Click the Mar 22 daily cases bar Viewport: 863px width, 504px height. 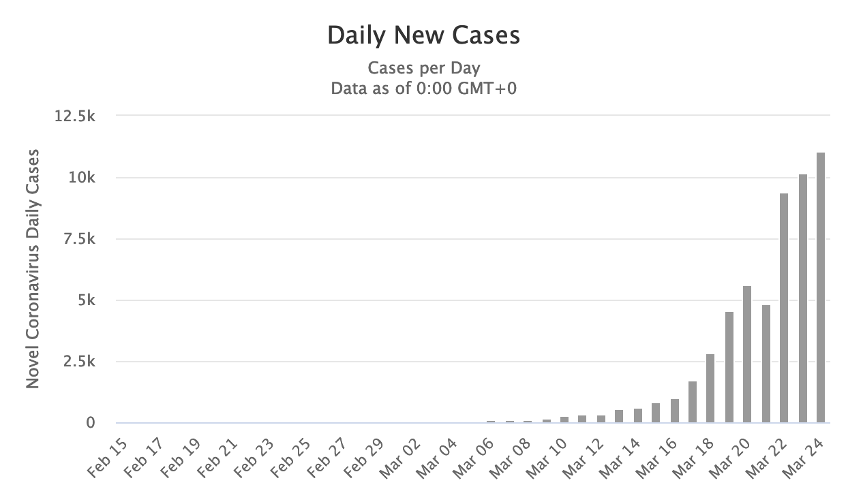784,308
